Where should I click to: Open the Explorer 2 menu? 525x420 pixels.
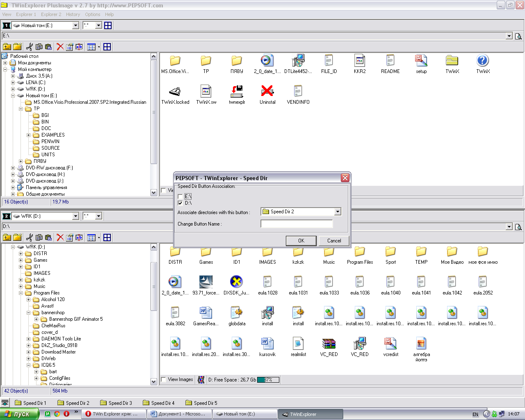[x=51, y=14]
